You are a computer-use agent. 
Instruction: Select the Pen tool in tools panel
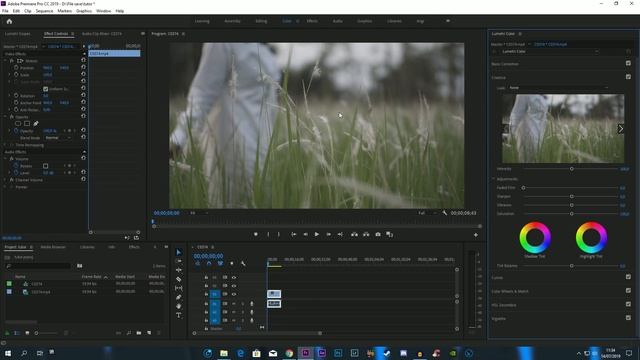[x=178, y=297]
